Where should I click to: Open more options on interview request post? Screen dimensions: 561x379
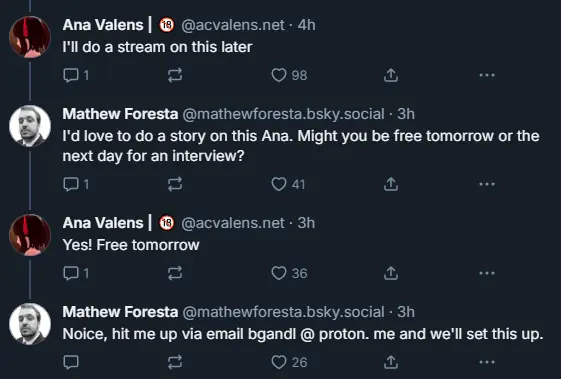point(487,184)
